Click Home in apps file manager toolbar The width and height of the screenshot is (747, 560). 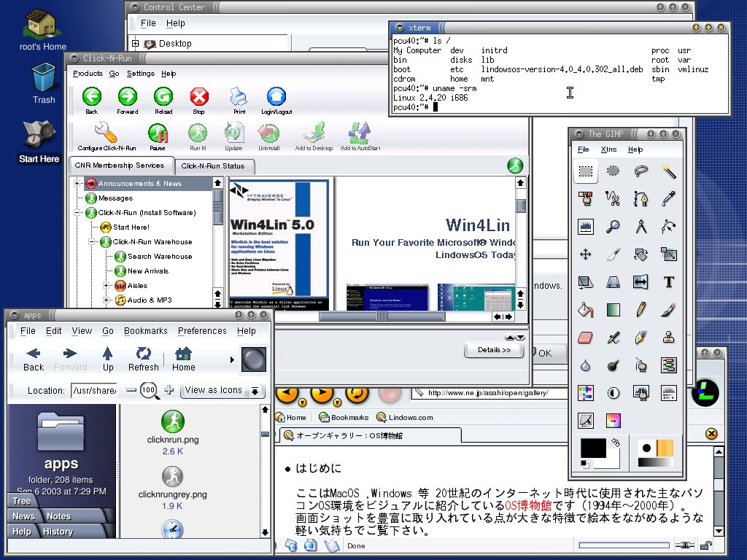pyautogui.click(x=183, y=359)
